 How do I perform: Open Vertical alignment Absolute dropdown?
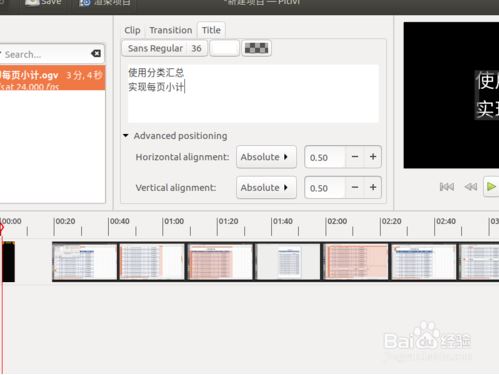(x=266, y=187)
